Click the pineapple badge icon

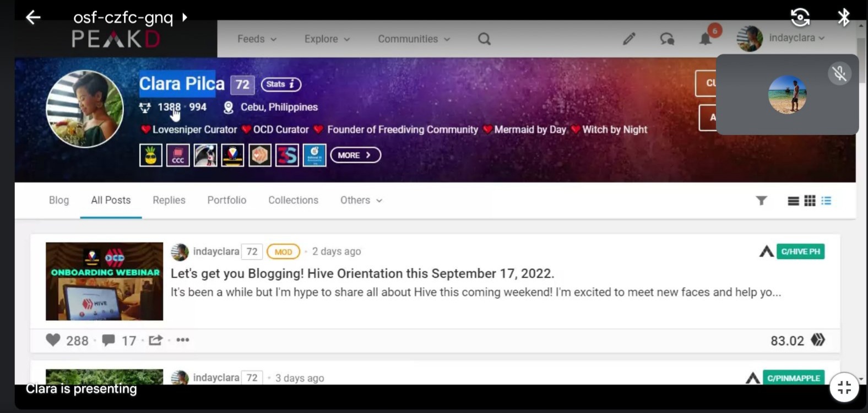click(151, 155)
